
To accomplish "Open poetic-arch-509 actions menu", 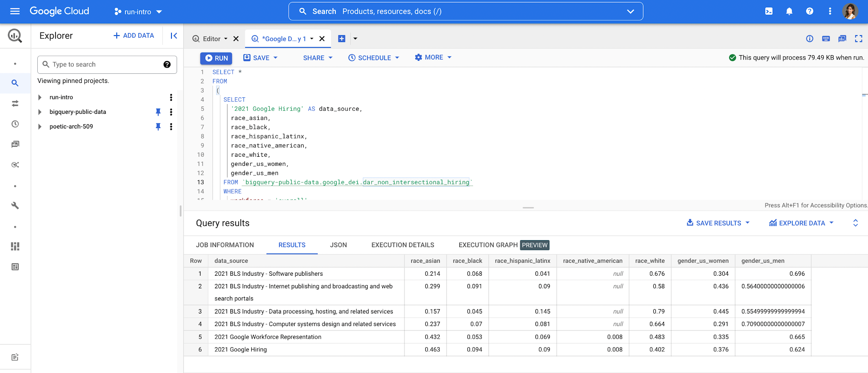I will (171, 127).
